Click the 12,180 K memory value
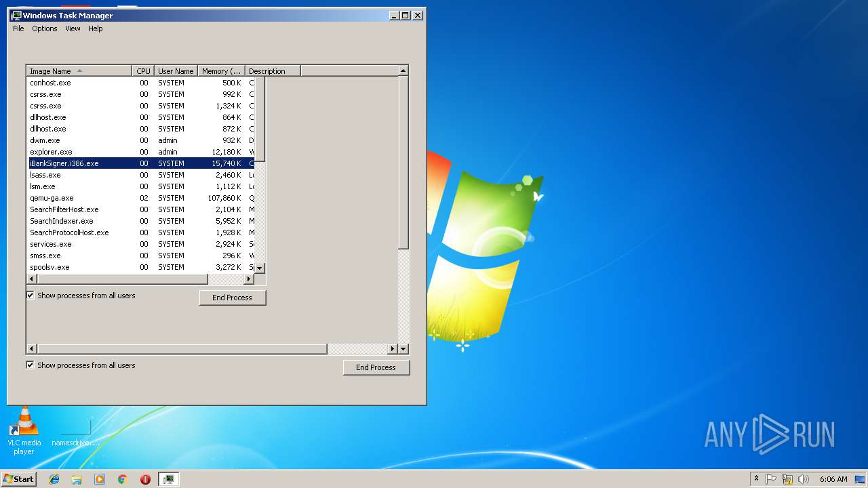Image resolution: width=868 pixels, height=488 pixels. pos(226,152)
